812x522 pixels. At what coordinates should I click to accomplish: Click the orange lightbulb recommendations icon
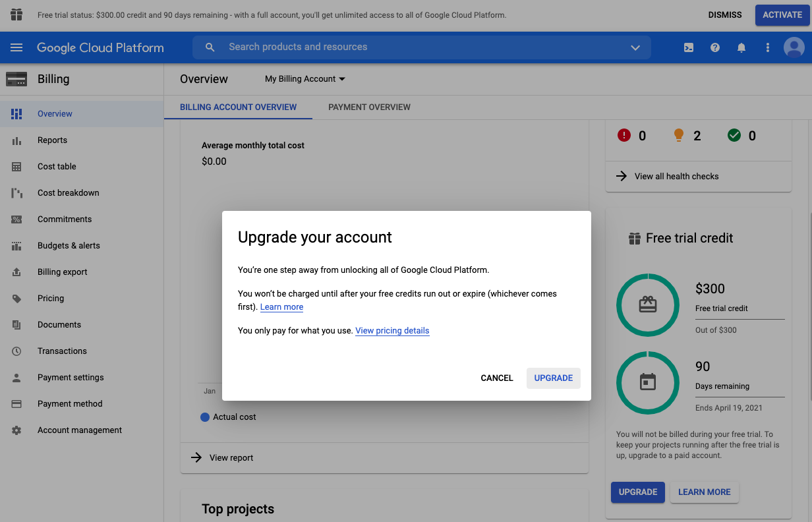point(679,135)
